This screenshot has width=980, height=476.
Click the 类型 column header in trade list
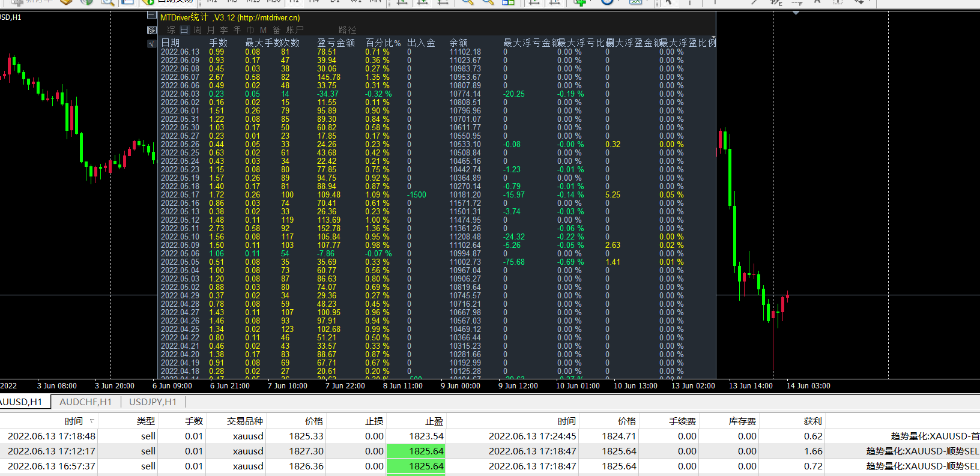145,421
